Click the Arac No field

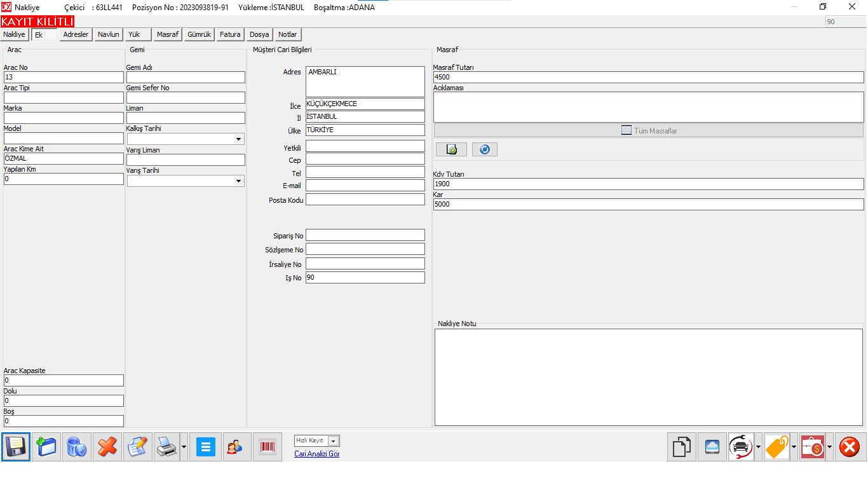(x=64, y=77)
